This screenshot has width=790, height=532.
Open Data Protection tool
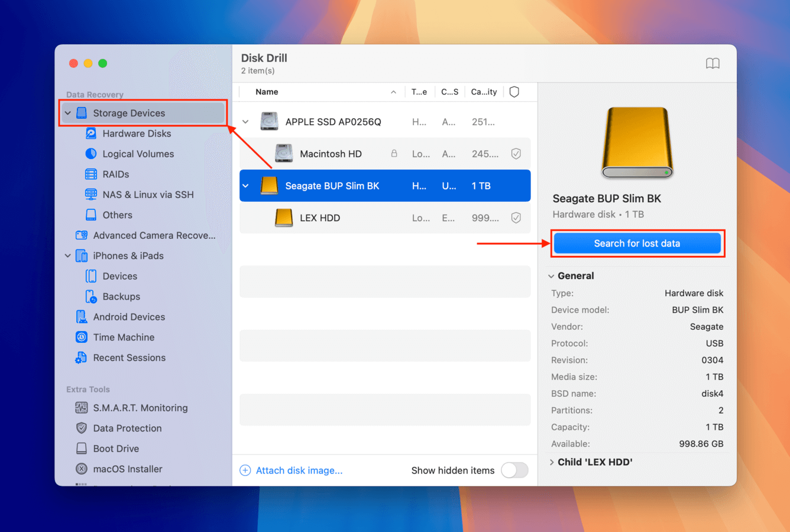[127, 428]
